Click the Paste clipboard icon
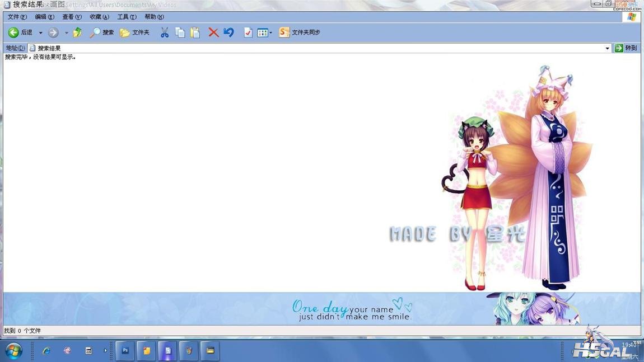Screen dimensions: 644x362 pos(195,32)
